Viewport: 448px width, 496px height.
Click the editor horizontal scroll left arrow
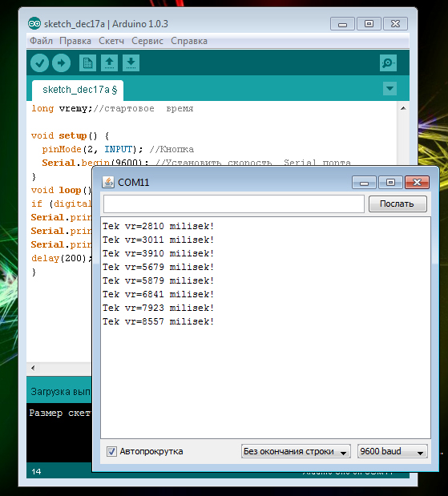33,368
